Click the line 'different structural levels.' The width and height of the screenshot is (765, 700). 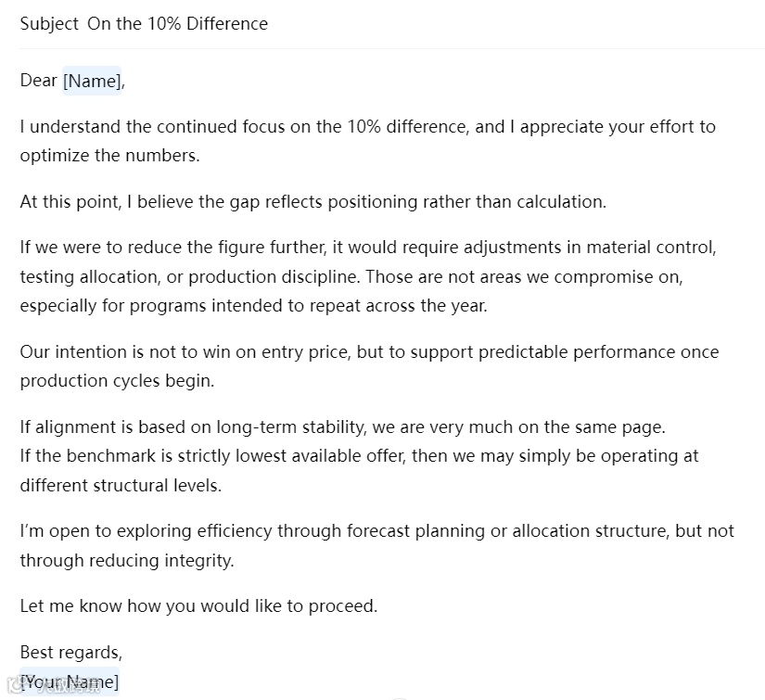click(121, 486)
